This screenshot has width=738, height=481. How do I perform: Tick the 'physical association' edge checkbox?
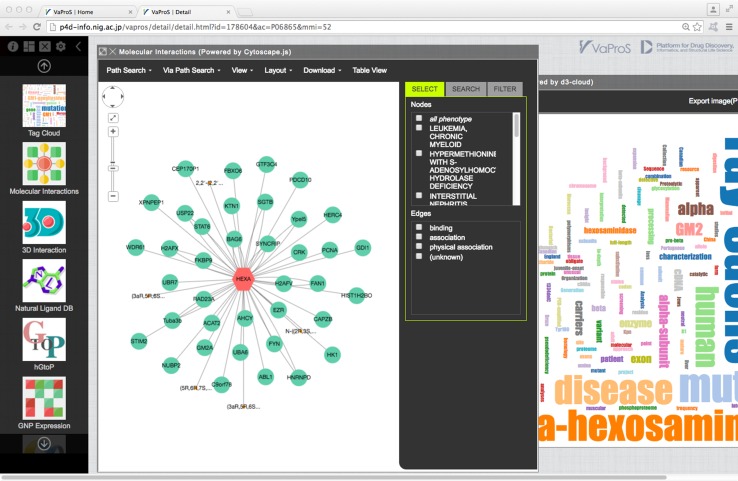tap(419, 247)
